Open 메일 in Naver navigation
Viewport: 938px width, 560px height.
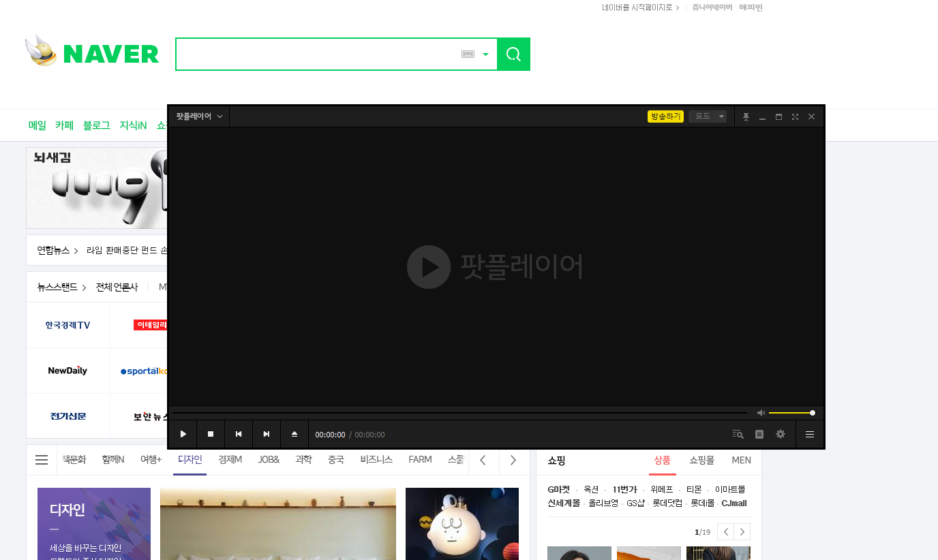point(37,125)
